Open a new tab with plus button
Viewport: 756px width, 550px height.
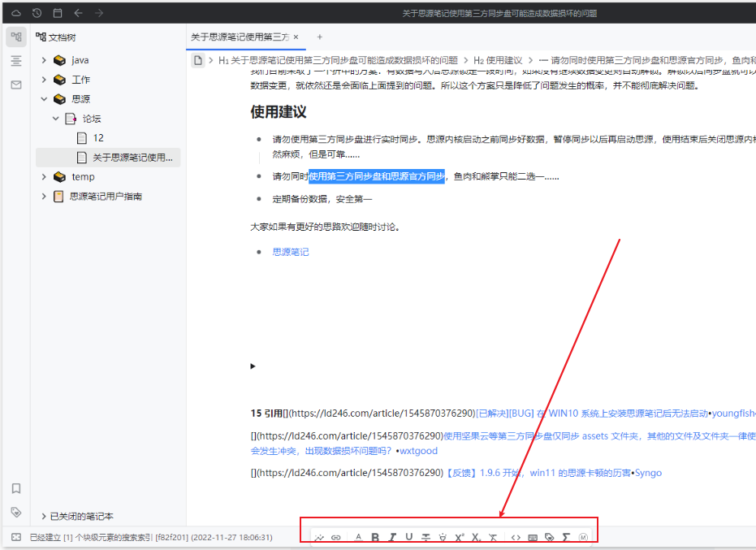pos(319,37)
